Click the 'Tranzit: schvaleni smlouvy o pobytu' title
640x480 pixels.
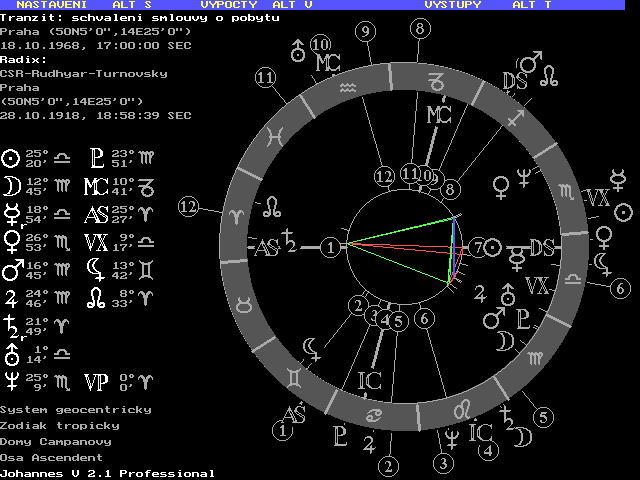138,19
